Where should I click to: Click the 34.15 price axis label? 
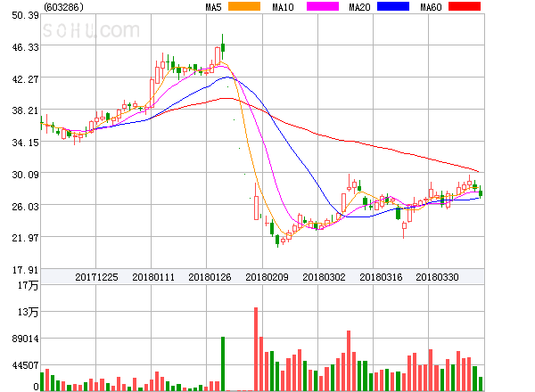pos(25,143)
